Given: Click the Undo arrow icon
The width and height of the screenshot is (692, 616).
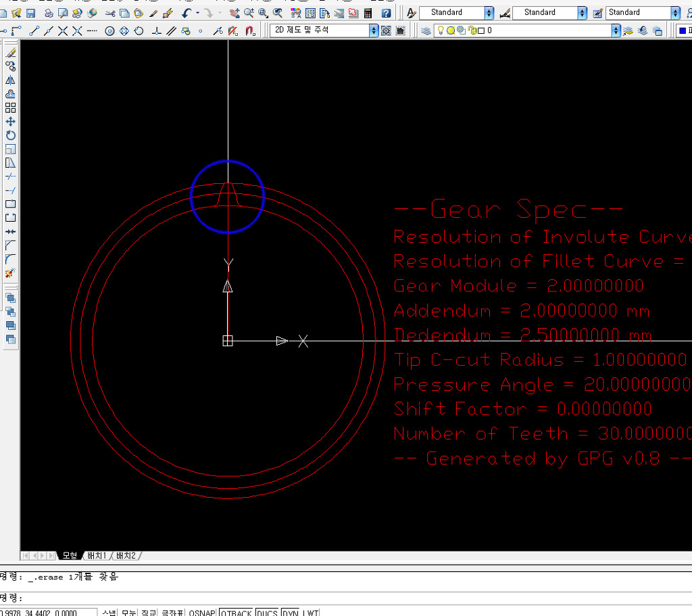Looking at the screenshot, I should pyautogui.click(x=186, y=13).
